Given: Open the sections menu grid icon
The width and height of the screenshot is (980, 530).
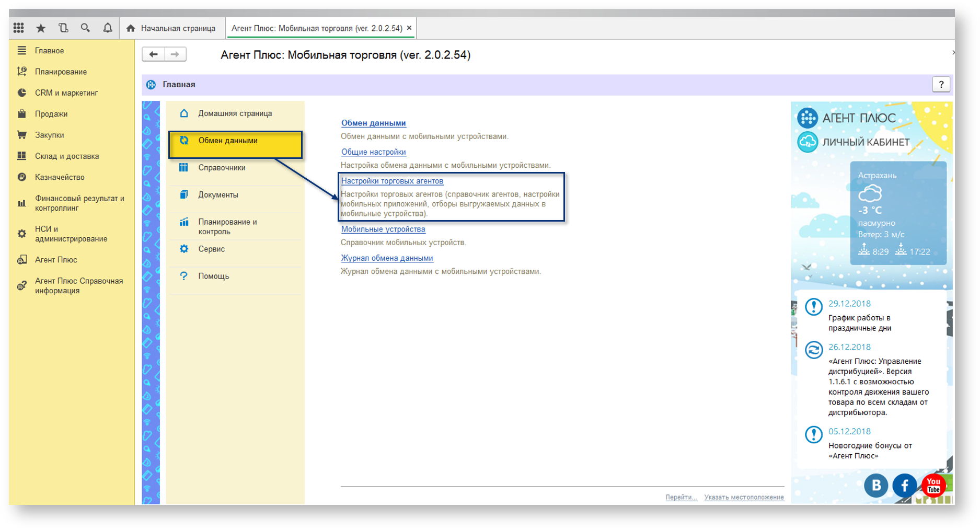Looking at the screenshot, I should (19, 28).
